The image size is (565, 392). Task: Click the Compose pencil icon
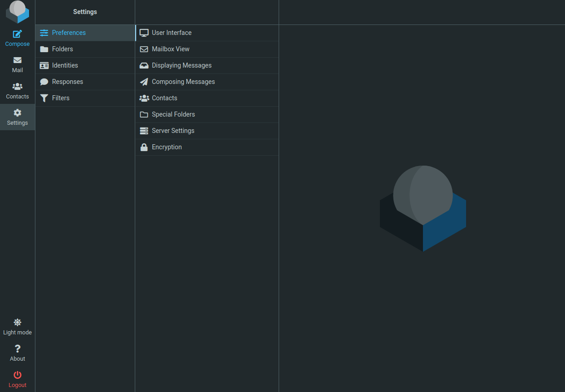pyautogui.click(x=17, y=34)
